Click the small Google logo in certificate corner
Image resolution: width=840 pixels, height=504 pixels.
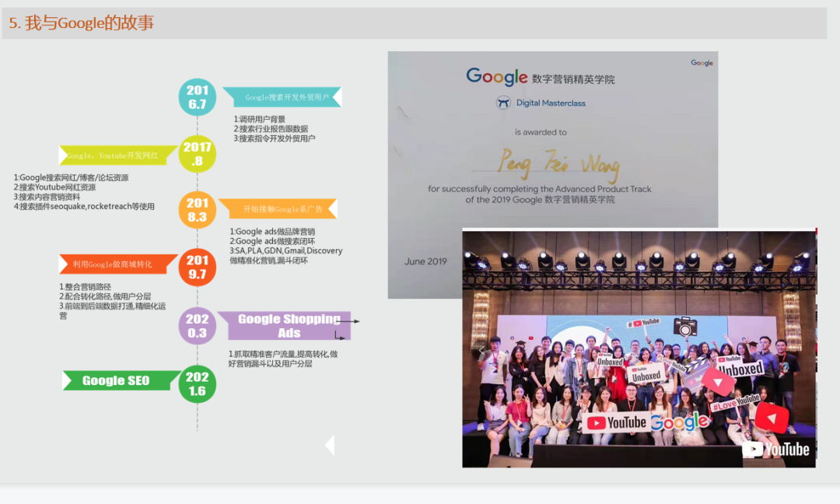(x=702, y=63)
